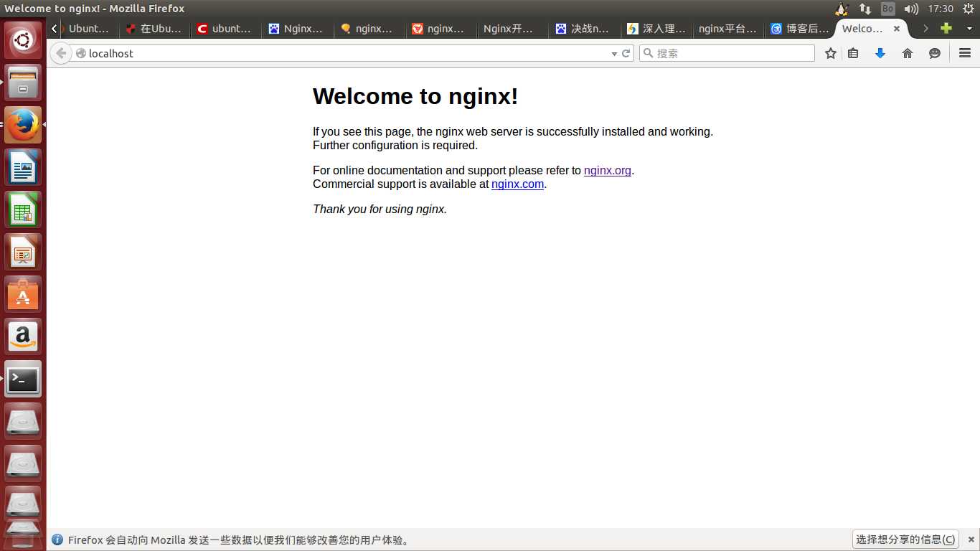980x551 pixels.
Task: Click the Firefox icon in the dock
Action: tap(24, 125)
